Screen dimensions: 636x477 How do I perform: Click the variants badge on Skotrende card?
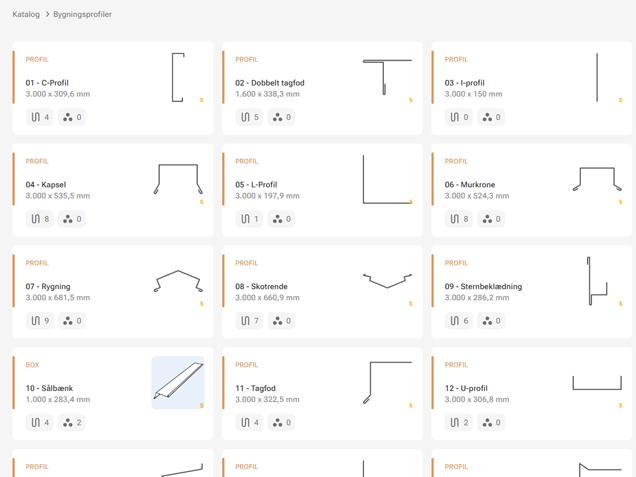point(281,321)
